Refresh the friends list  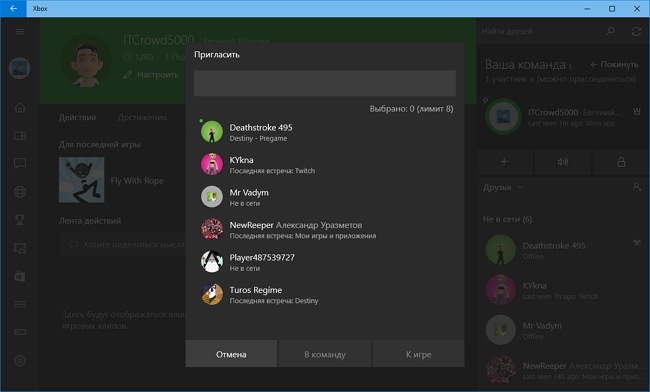point(636,31)
